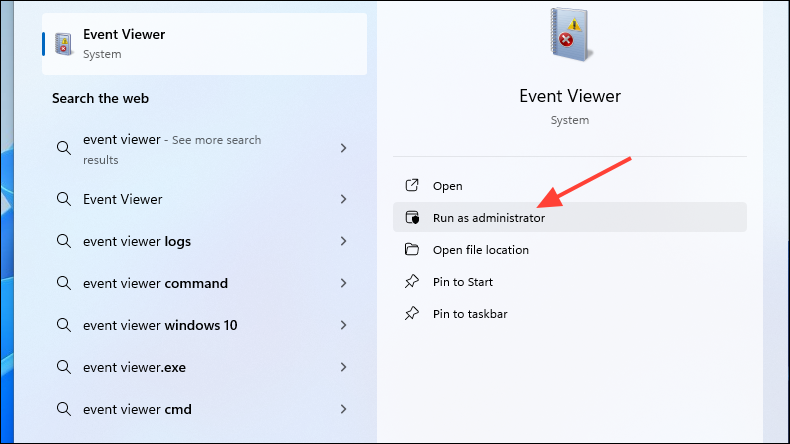The width and height of the screenshot is (790, 444).
Task: Click the search icon beside 'event viewer.exe'
Action: point(63,367)
